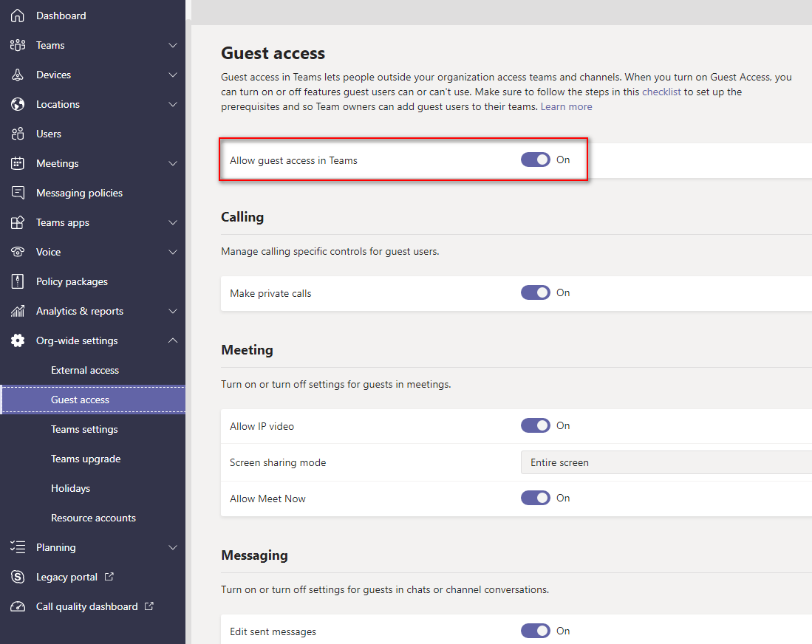The height and width of the screenshot is (644, 812).
Task: Click the Analytics & reports chart icon
Action: pos(18,311)
